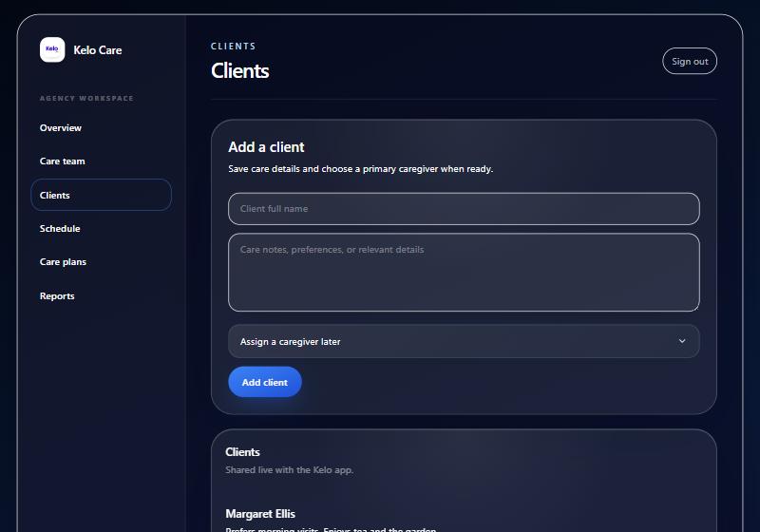Click the Save care details description text
The image size is (760, 532).
point(361,169)
